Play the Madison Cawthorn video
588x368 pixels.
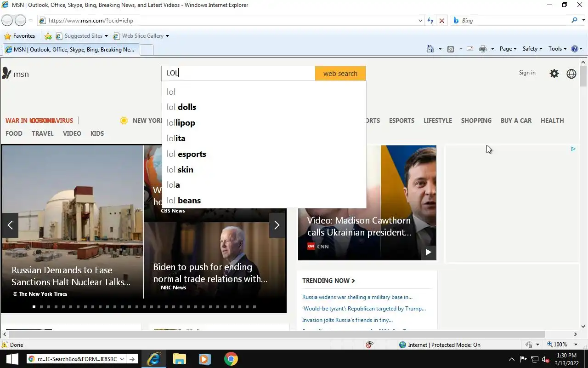click(428, 252)
